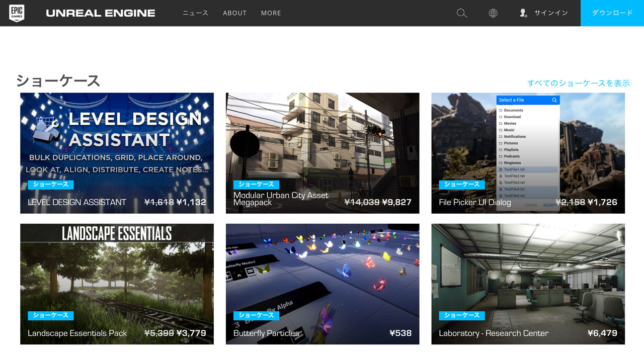Click the user sign-in person icon

click(523, 13)
